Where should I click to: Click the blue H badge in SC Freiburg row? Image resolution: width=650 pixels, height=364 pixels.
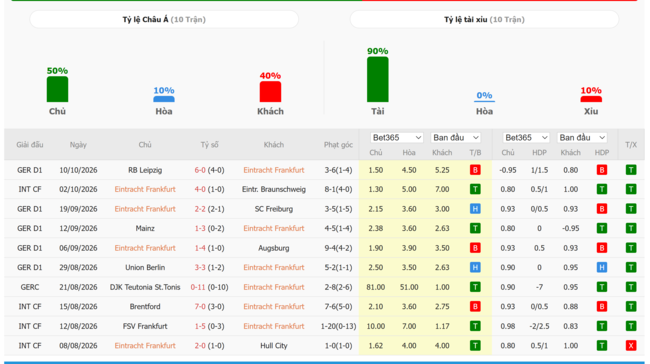point(475,209)
